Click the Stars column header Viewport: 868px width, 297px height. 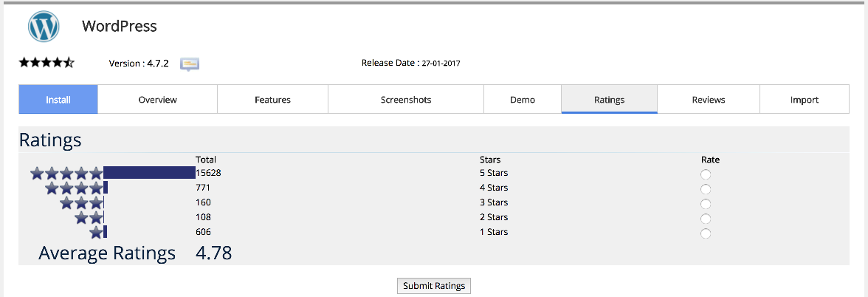click(490, 160)
